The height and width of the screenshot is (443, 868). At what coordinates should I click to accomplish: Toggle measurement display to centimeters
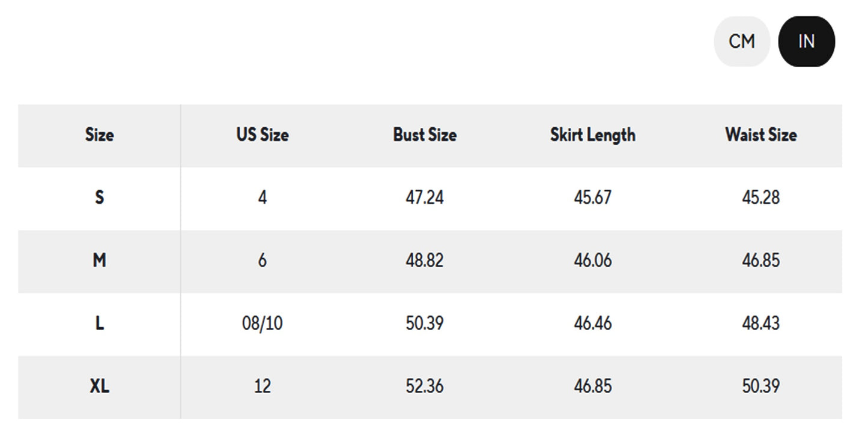[x=741, y=41]
